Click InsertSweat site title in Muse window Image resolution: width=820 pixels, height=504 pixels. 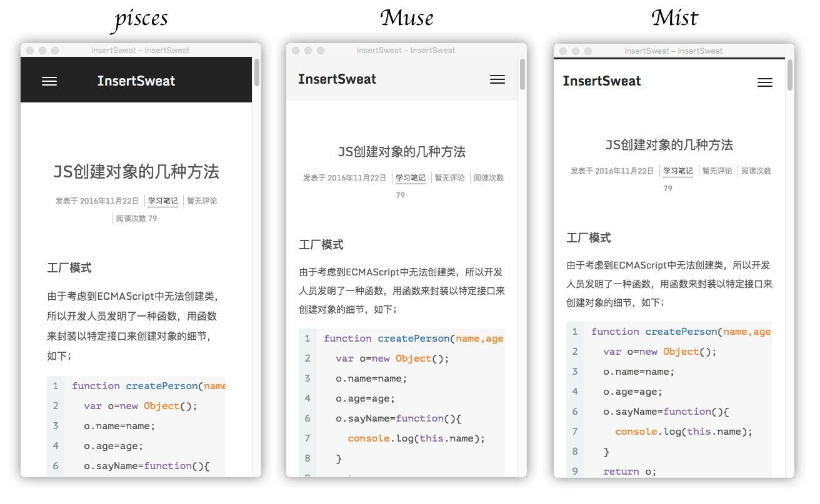(x=337, y=79)
